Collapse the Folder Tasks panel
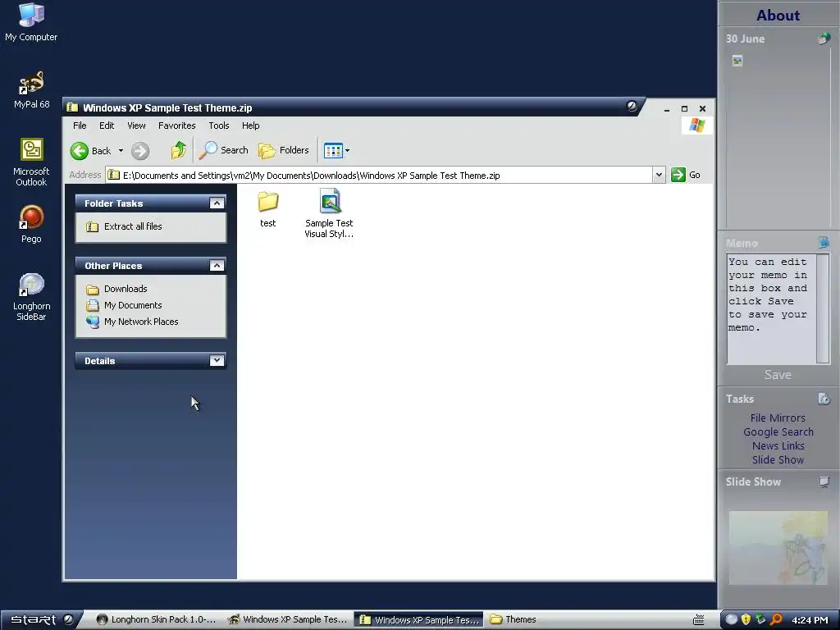Screen dimensions: 840x630 coord(217,203)
